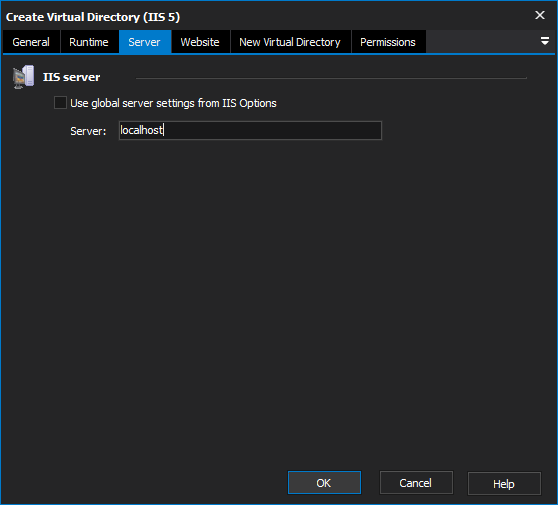Switch to the General tab
The height and width of the screenshot is (505, 558).
[x=31, y=42]
